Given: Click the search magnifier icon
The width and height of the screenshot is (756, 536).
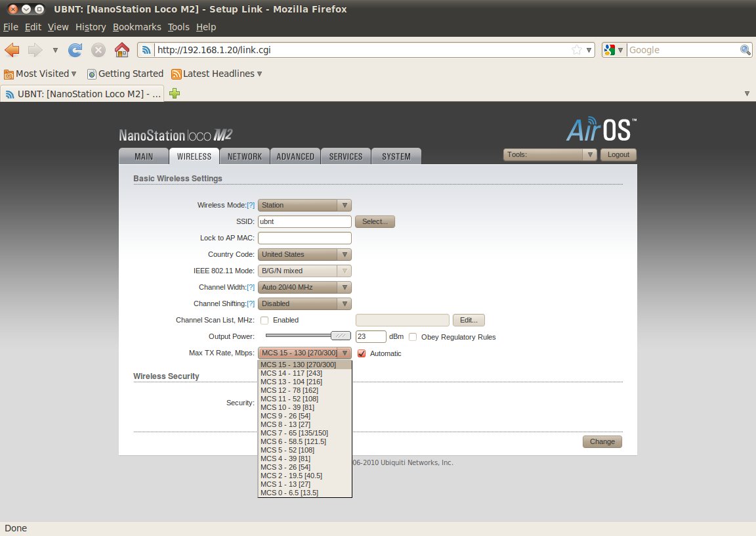Looking at the screenshot, I should pyautogui.click(x=745, y=50).
